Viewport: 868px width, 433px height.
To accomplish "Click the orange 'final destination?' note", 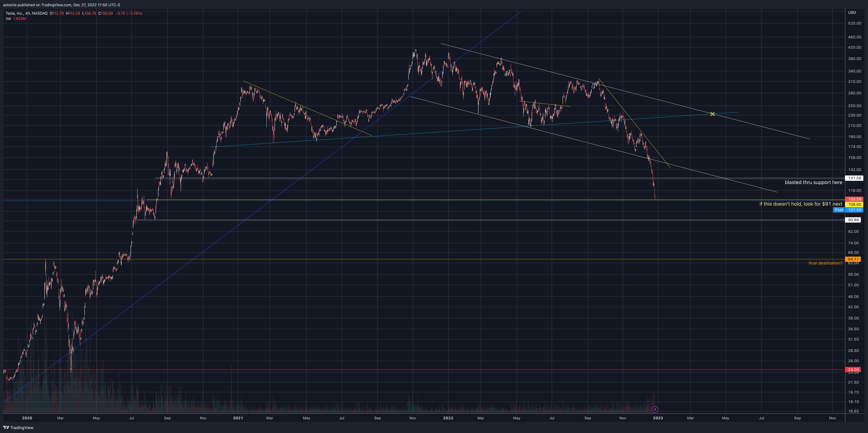I will pos(825,263).
